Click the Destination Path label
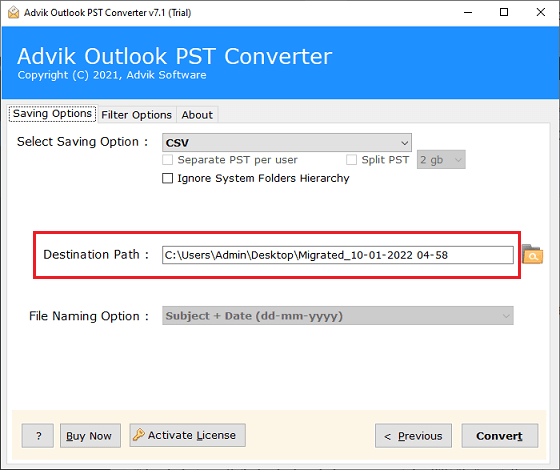The width and height of the screenshot is (560, 470). point(96,255)
